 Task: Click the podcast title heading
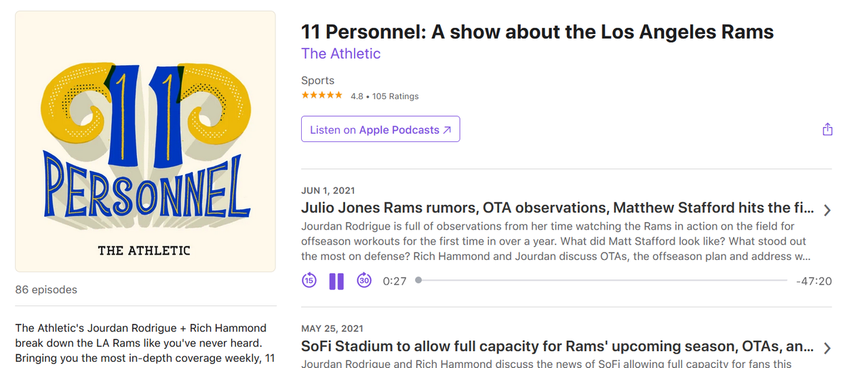[538, 32]
